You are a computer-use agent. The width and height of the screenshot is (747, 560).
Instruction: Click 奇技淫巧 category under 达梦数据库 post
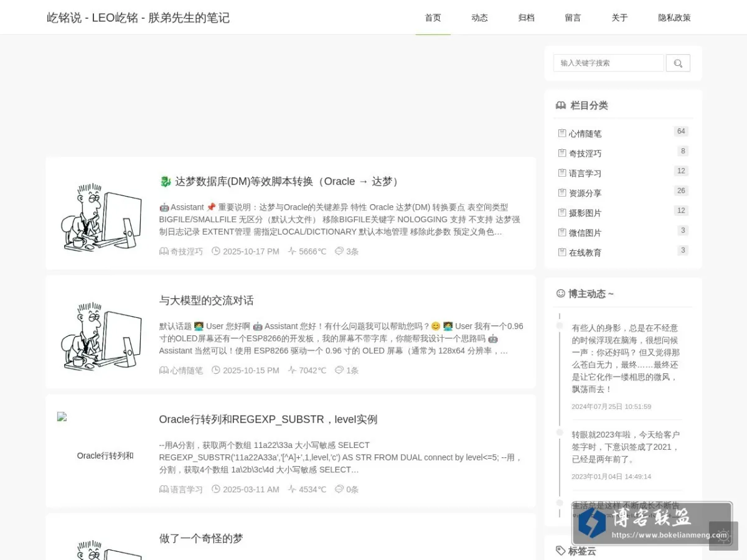pos(187,251)
